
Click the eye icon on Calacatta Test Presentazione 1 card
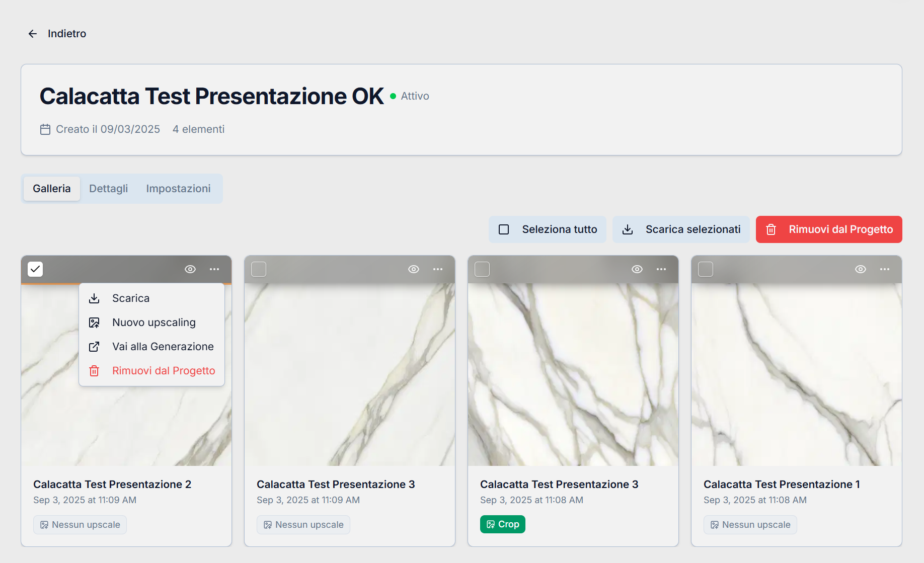[x=861, y=269]
